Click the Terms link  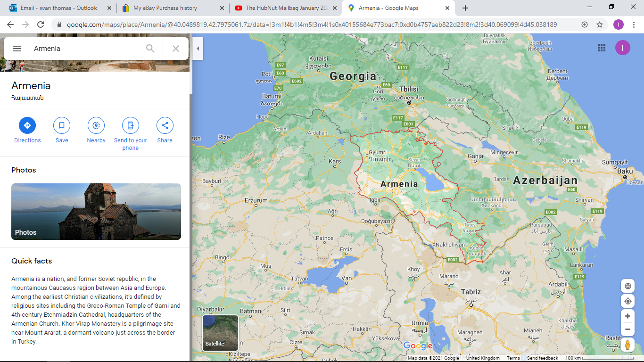[513, 358]
